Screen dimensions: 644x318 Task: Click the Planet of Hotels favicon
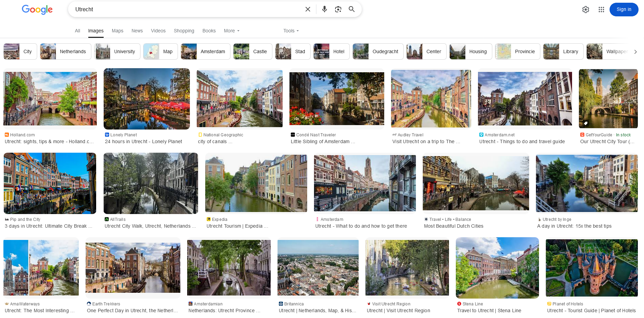point(549,304)
